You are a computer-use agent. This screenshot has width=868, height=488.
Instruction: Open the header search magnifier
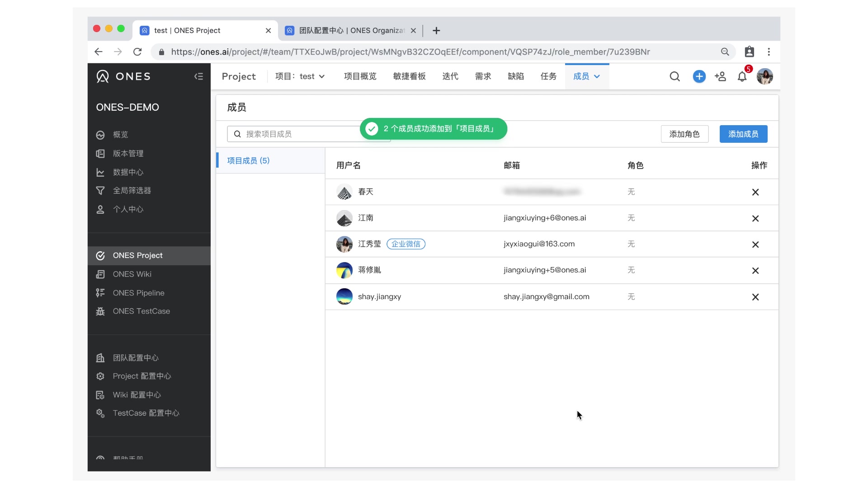pyautogui.click(x=675, y=76)
